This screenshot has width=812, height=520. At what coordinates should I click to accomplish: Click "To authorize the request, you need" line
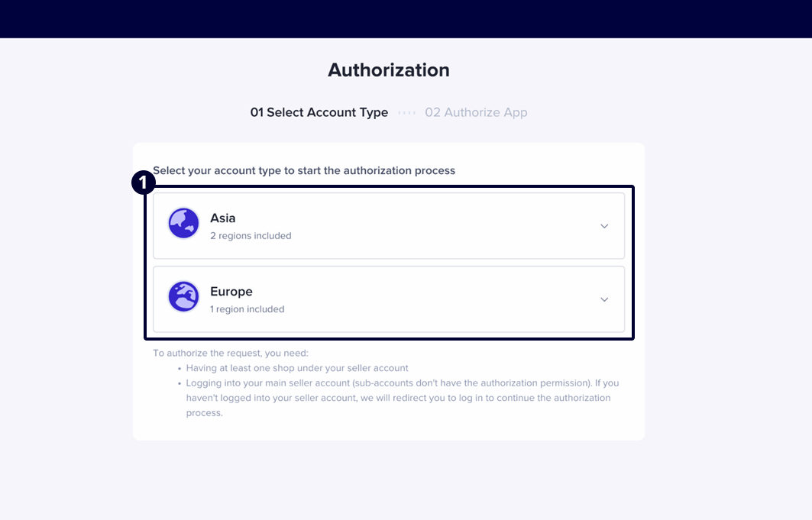pyautogui.click(x=231, y=353)
